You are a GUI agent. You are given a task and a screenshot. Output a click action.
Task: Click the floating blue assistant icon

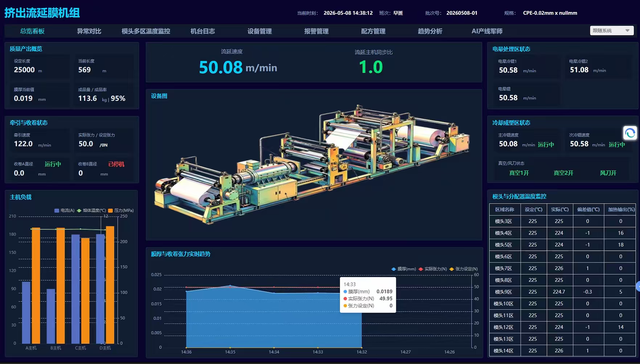pos(630,133)
